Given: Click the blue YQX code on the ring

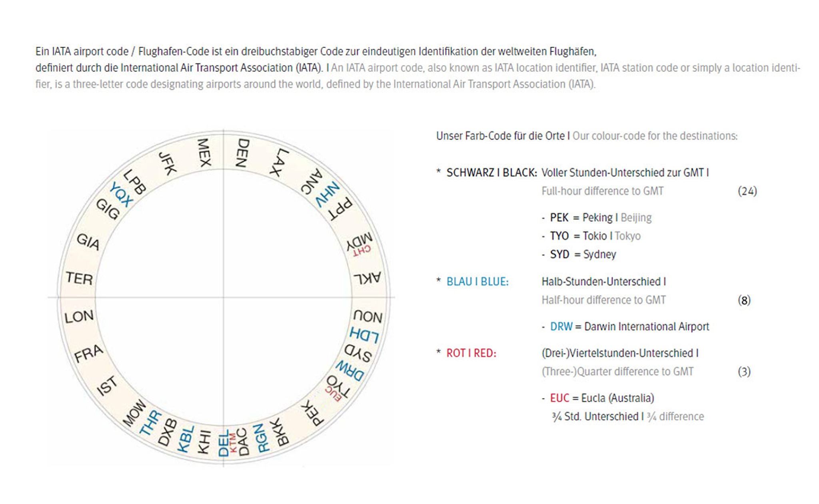Looking at the screenshot, I should [121, 195].
